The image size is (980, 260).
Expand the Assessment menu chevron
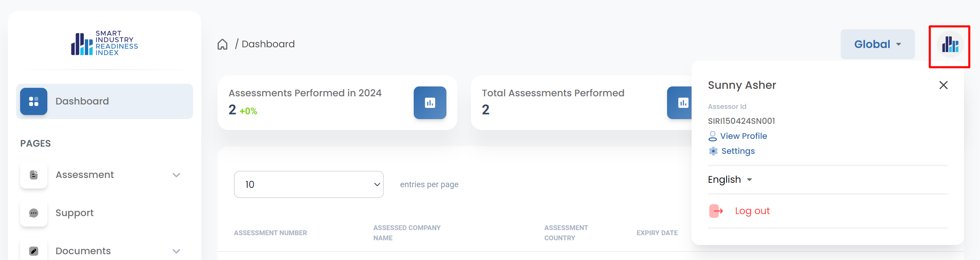click(x=176, y=175)
